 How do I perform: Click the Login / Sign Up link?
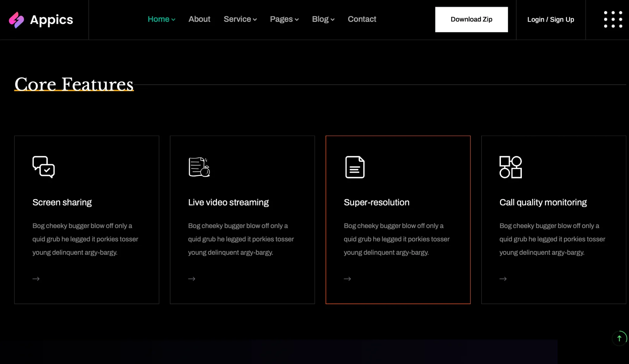pos(550,20)
